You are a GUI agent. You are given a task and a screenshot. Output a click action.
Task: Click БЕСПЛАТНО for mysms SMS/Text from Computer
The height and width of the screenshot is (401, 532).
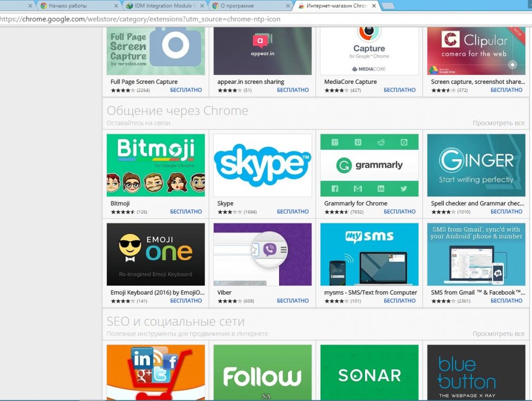pos(400,301)
